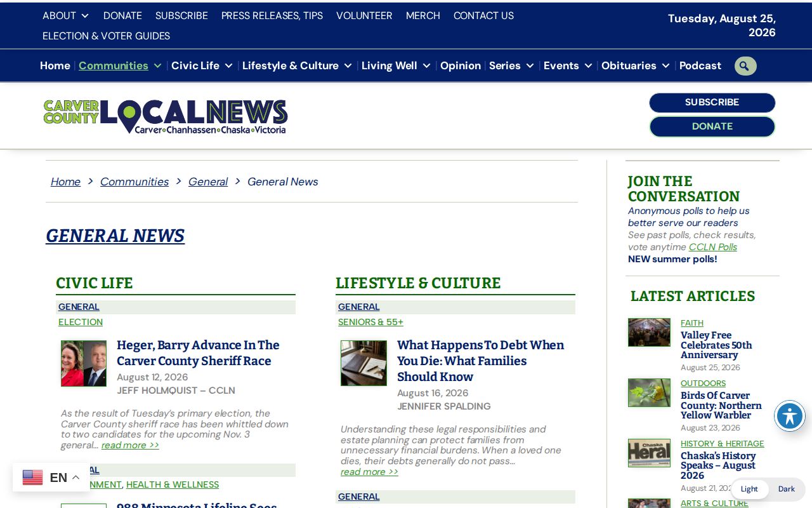This screenshot has width=812, height=508.
Task: Open the Valley Free anniversary thumbnail
Action: tap(649, 332)
